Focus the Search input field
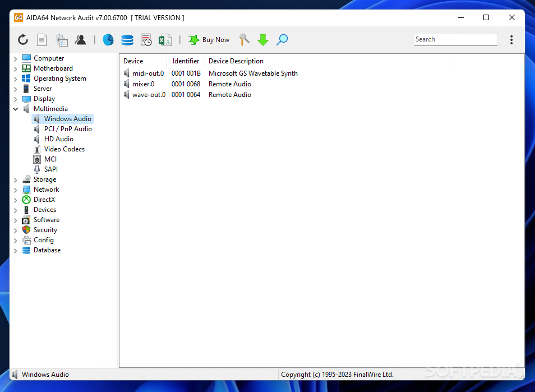 click(x=455, y=39)
